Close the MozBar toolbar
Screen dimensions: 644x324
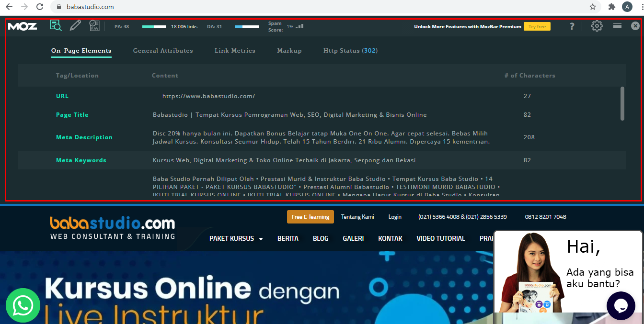635,26
